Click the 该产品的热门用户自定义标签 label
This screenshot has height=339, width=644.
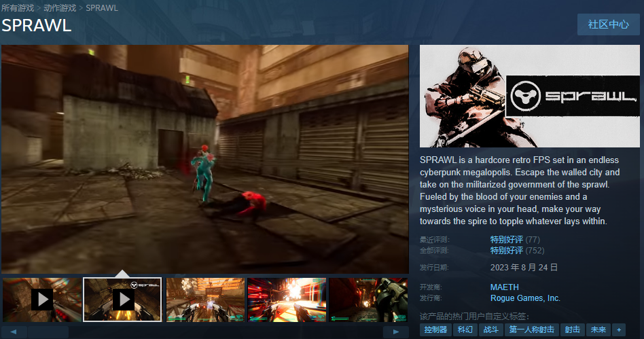click(474, 317)
